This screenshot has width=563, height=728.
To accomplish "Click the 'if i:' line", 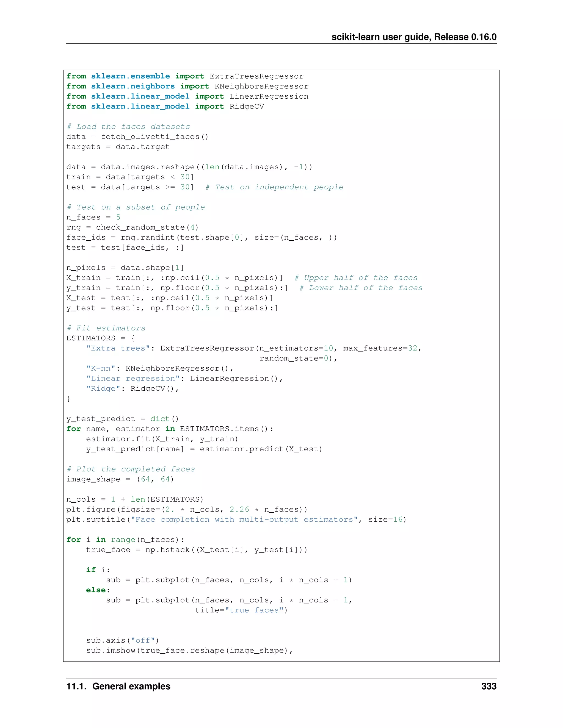I will coord(98,570).
